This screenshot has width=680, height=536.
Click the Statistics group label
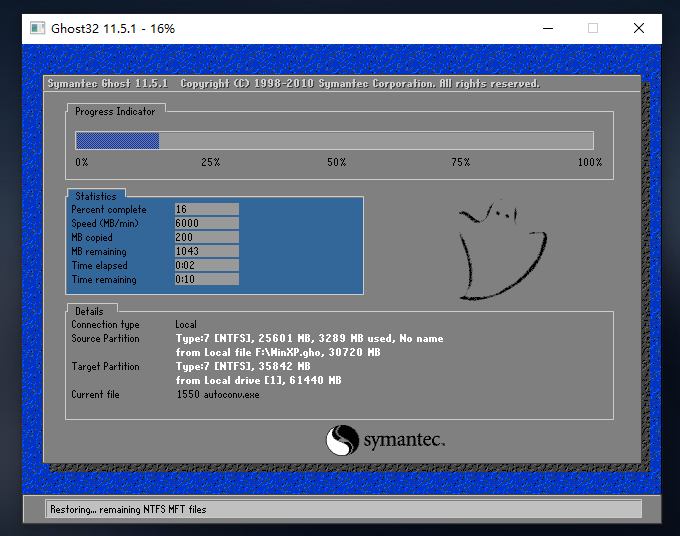[x=96, y=196]
